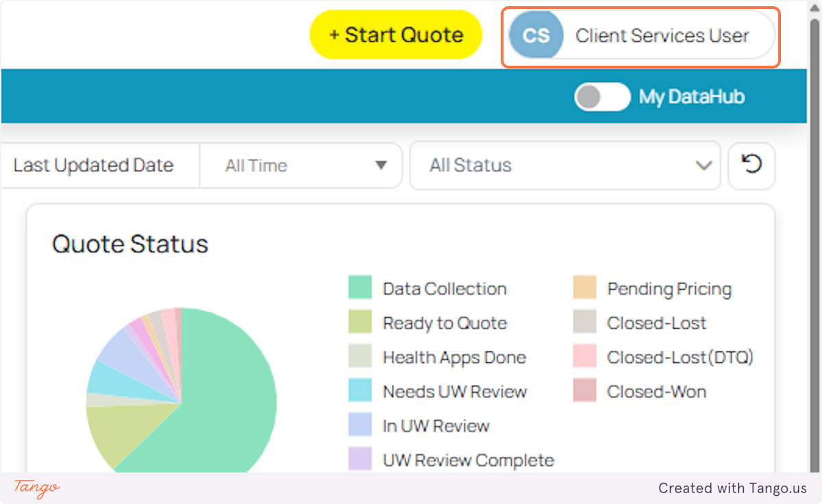The width and height of the screenshot is (822, 504).
Task: Open the All Time date range dropdown
Action: click(300, 165)
